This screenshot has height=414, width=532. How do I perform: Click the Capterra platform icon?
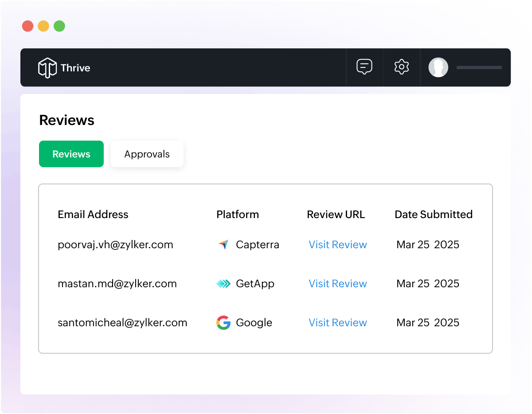click(x=223, y=244)
